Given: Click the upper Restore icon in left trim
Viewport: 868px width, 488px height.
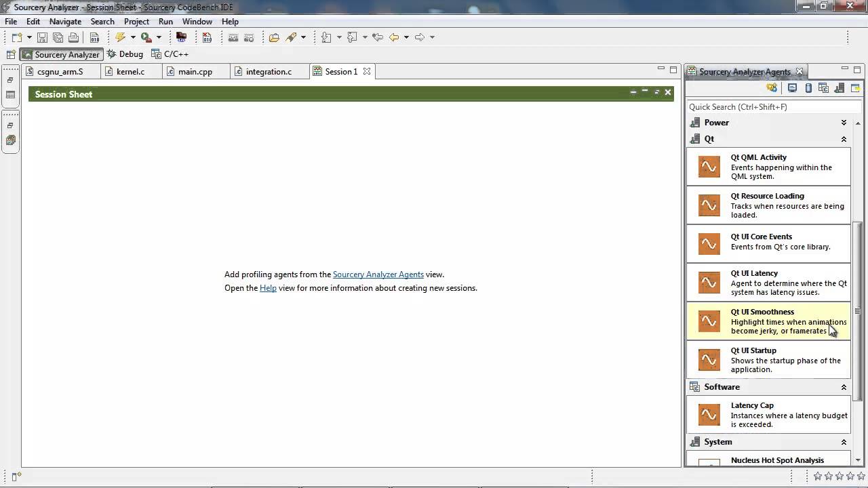Looking at the screenshot, I should point(10,80).
